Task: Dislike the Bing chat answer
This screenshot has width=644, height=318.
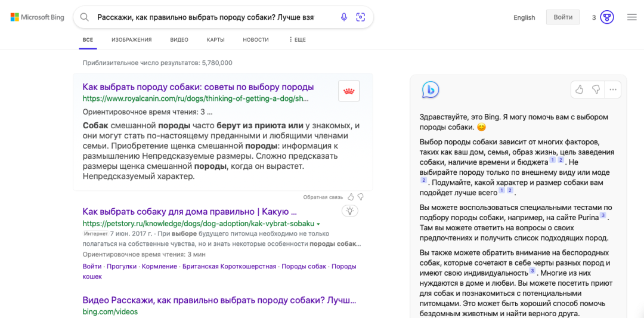Action: (596, 89)
